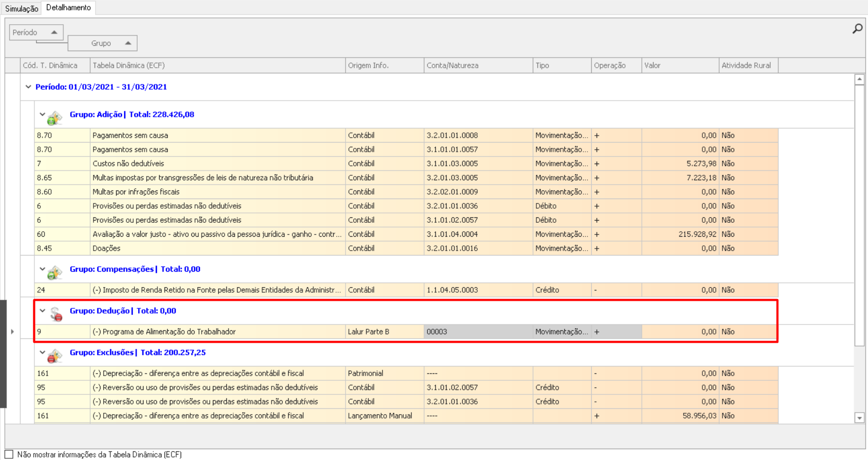868x460 pixels.
Task: Collapse the Período 01/03/2021 - 31/03/2021 group
Action: pyautogui.click(x=28, y=87)
